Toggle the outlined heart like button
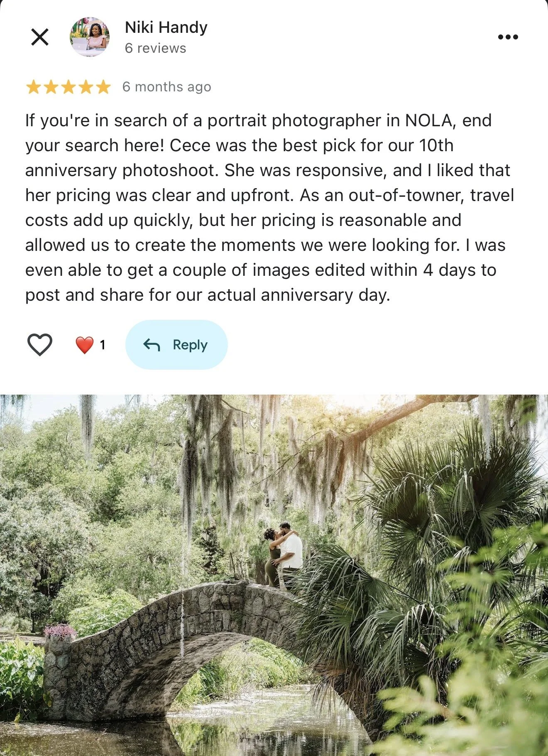 click(x=40, y=344)
